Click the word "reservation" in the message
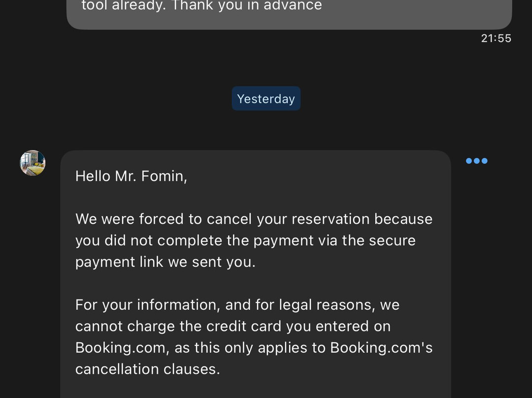Viewport: 532px width, 398px height. click(x=331, y=219)
